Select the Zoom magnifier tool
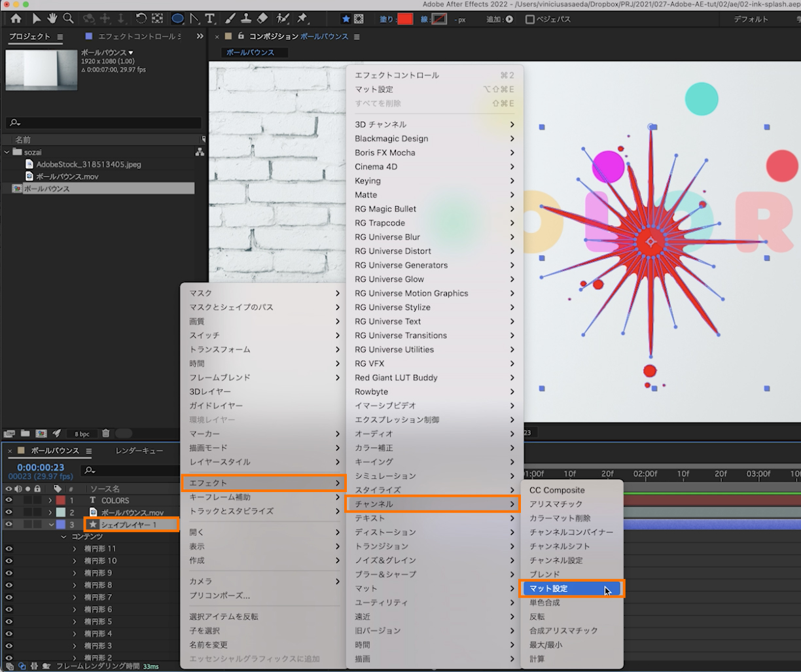The image size is (801, 672). [x=68, y=19]
